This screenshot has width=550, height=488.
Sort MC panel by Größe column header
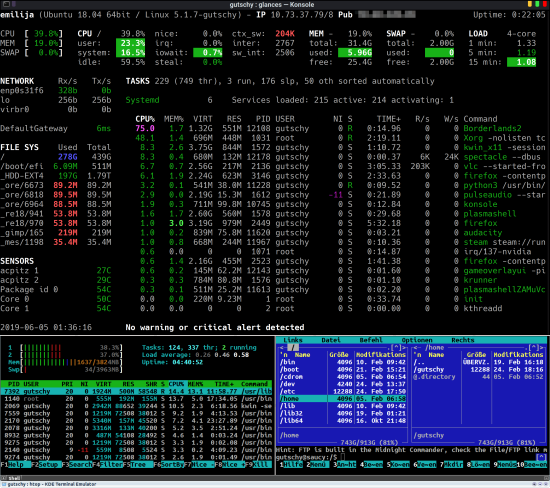point(338,355)
